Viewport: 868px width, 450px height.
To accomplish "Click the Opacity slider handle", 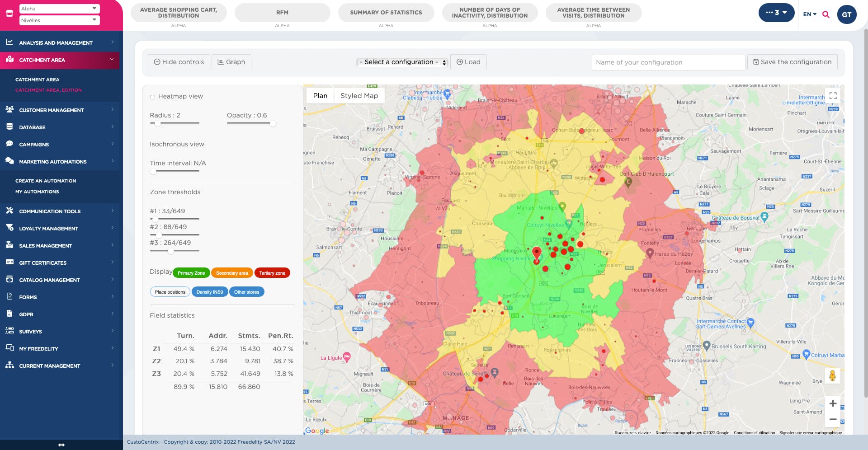I will (273, 124).
